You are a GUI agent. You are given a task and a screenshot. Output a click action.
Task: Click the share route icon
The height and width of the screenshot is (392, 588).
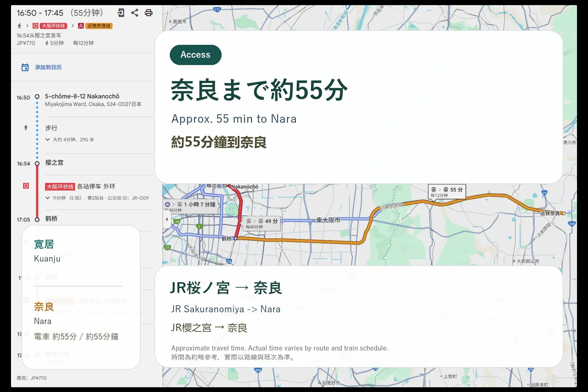[135, 13]
